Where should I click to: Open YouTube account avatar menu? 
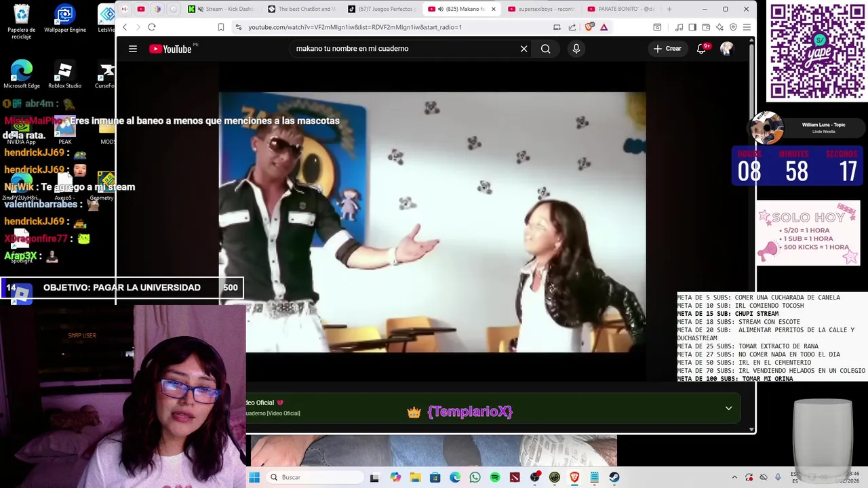(x=726, y=49)
